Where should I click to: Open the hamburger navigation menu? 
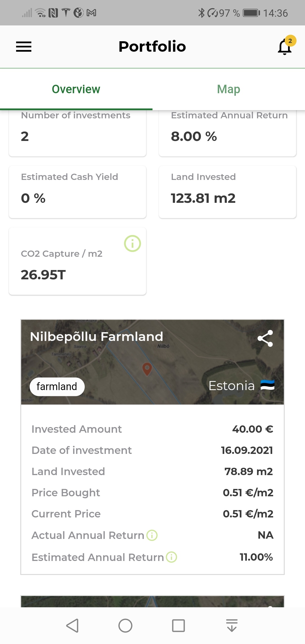[24, 47]
